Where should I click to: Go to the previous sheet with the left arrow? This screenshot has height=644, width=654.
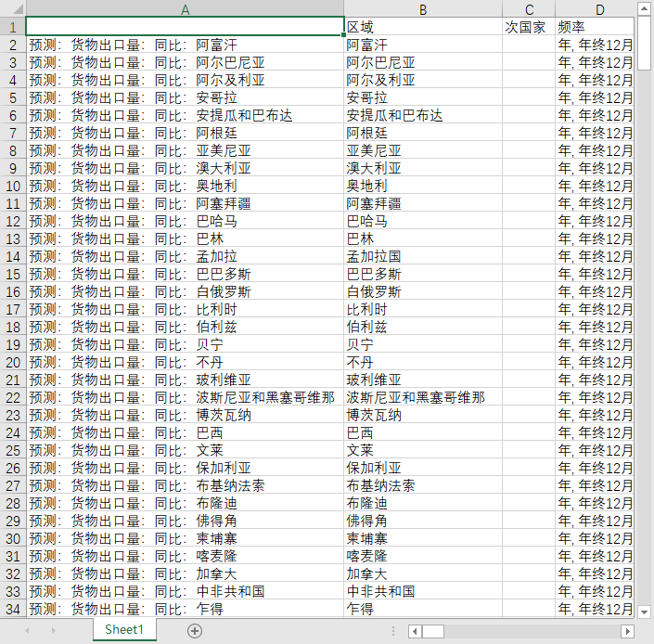click(27, 630)
